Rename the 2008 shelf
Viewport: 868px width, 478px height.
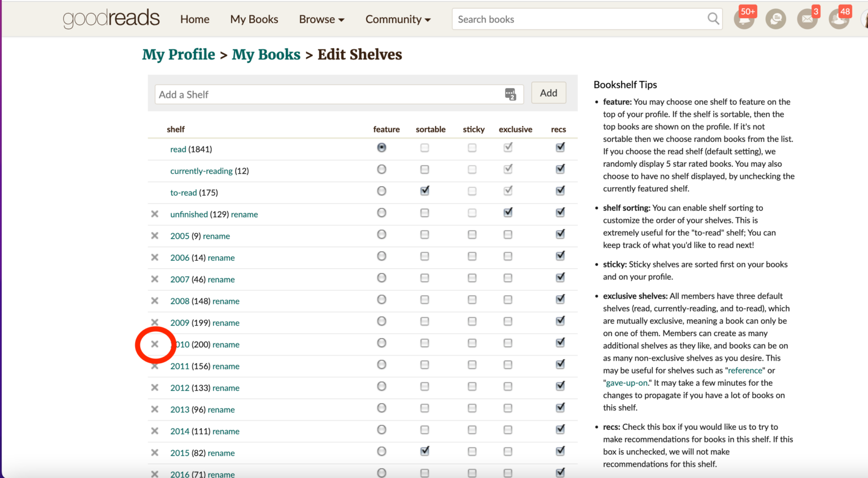pyautogui.click(x=225, y=301)
